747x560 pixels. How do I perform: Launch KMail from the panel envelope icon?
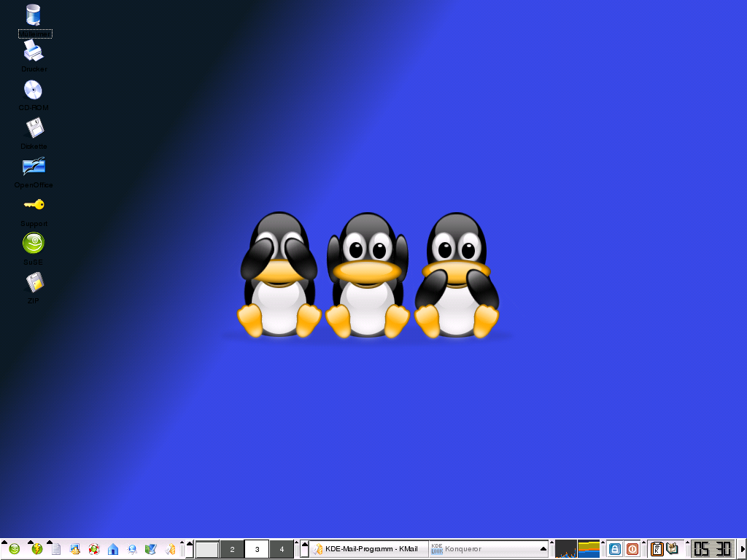point(170,549)
